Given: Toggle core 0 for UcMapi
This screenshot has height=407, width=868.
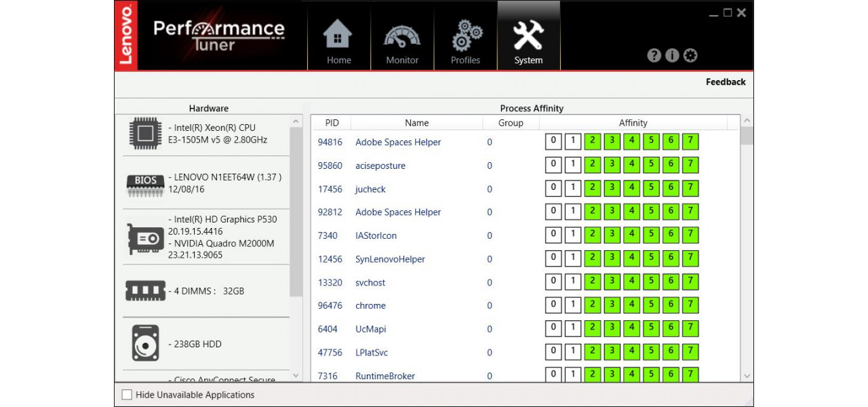Looking at the screenshot, I should pyautogui.click(x=553, y=329).
